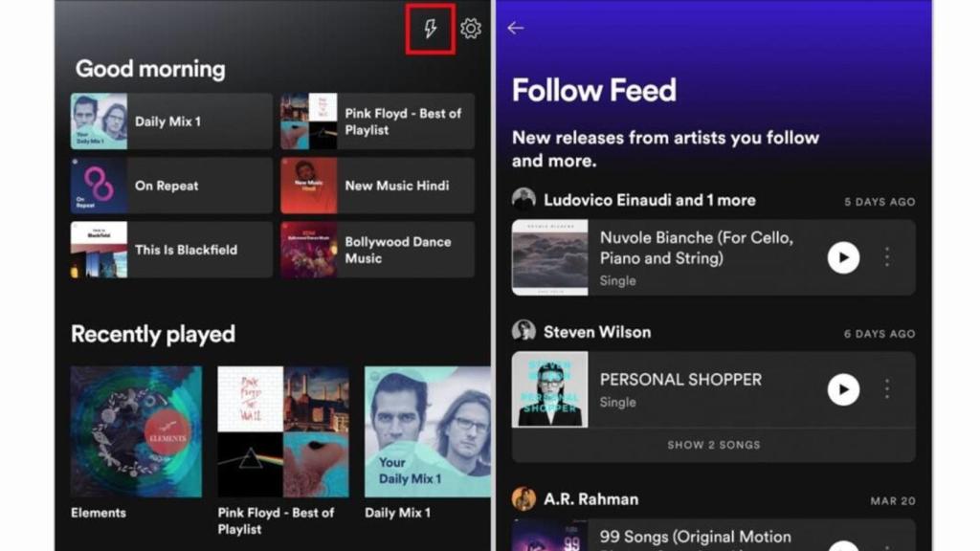Click the 'Elements' label under Recently played
The width and height of the screenshot is (980, 551).
tap(99, 513)
